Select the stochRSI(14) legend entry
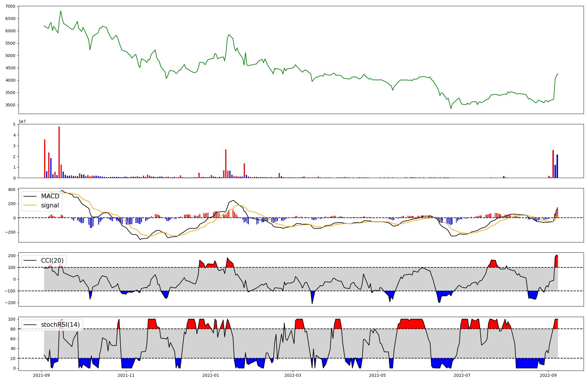Image resolution: width=588 pixels, height=382 pixels. coord(60,325)
